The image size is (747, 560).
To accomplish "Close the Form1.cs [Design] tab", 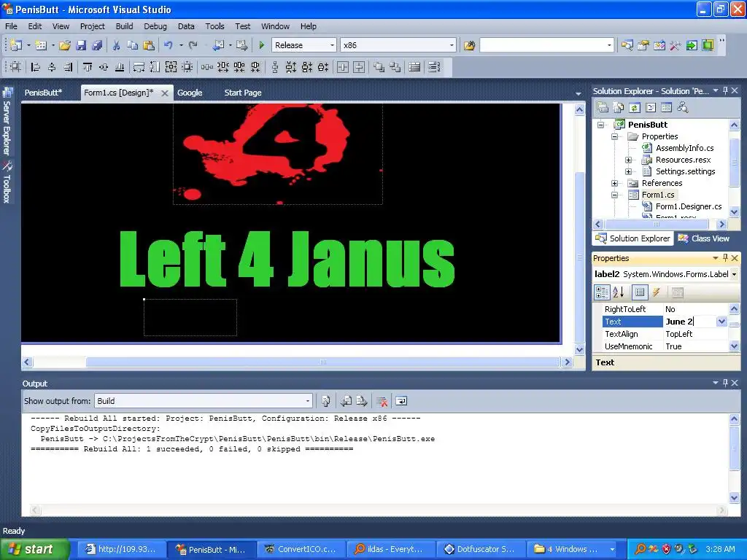I will pyautogui.click(x=165, y=93).
